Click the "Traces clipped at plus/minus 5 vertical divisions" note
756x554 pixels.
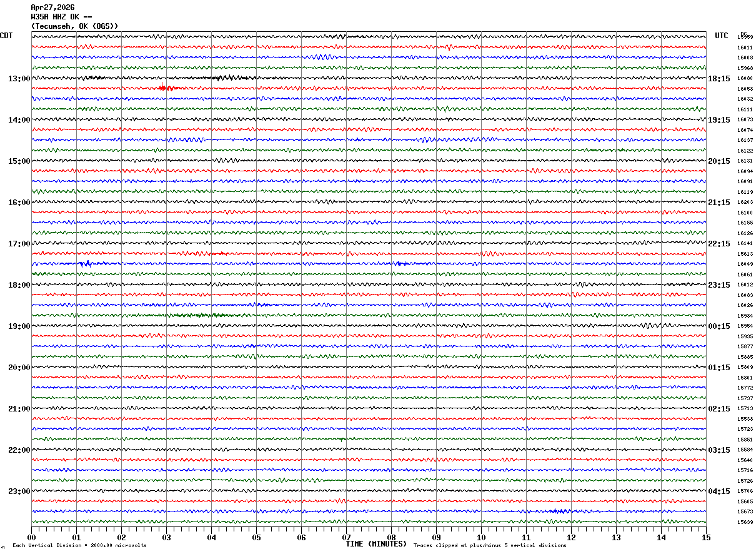(490, 546)
